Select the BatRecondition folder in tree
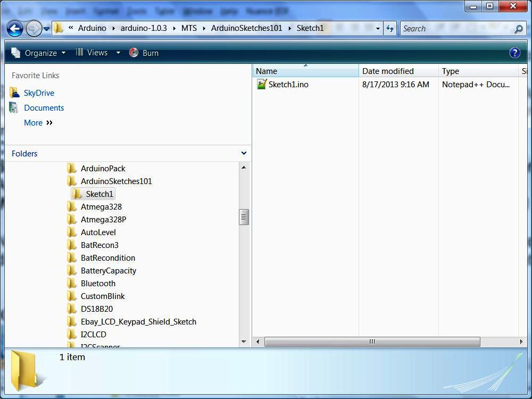The width and height of the screenshot is (532, 399). (108, 258)
